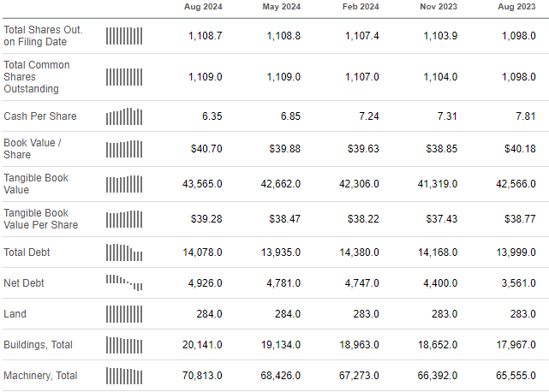Open the Total Debt mini bar chart
The image size is (549, 392).
[124, 252]
